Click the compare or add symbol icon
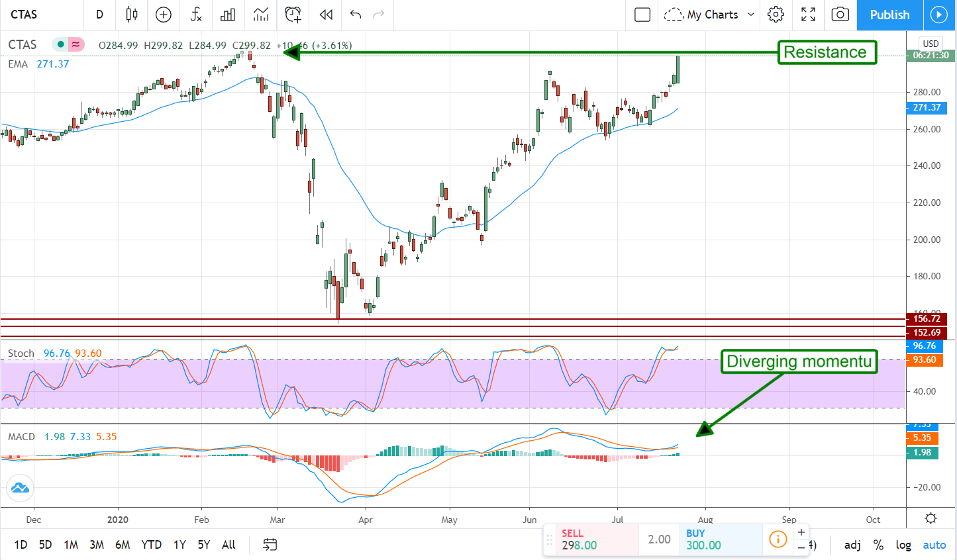This screenshot has height=560, width=957. [164, 15]
